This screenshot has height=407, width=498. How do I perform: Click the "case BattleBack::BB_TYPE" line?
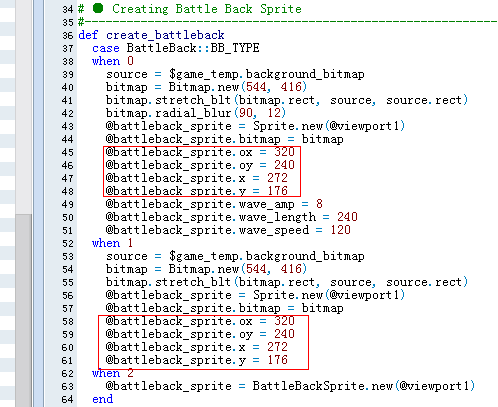click(176, 48)
